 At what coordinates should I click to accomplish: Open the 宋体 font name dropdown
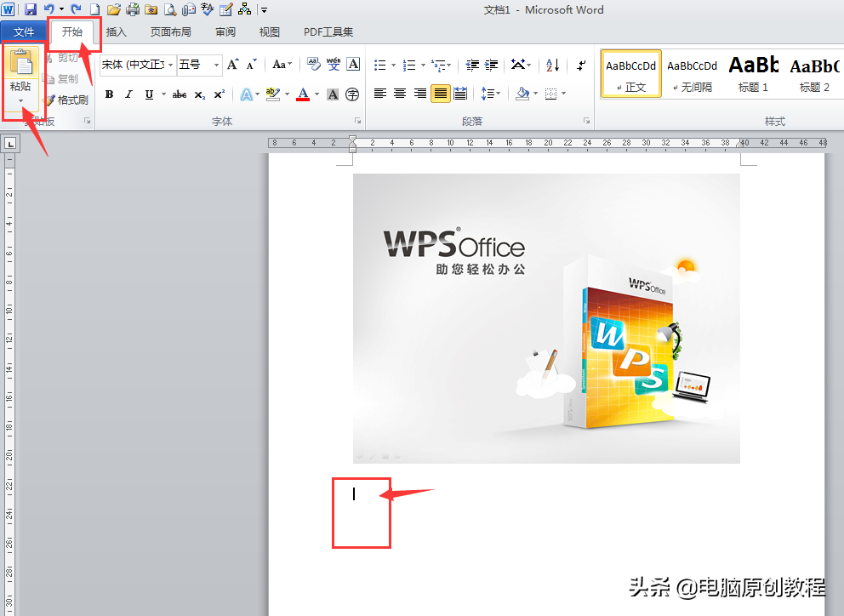171,66
